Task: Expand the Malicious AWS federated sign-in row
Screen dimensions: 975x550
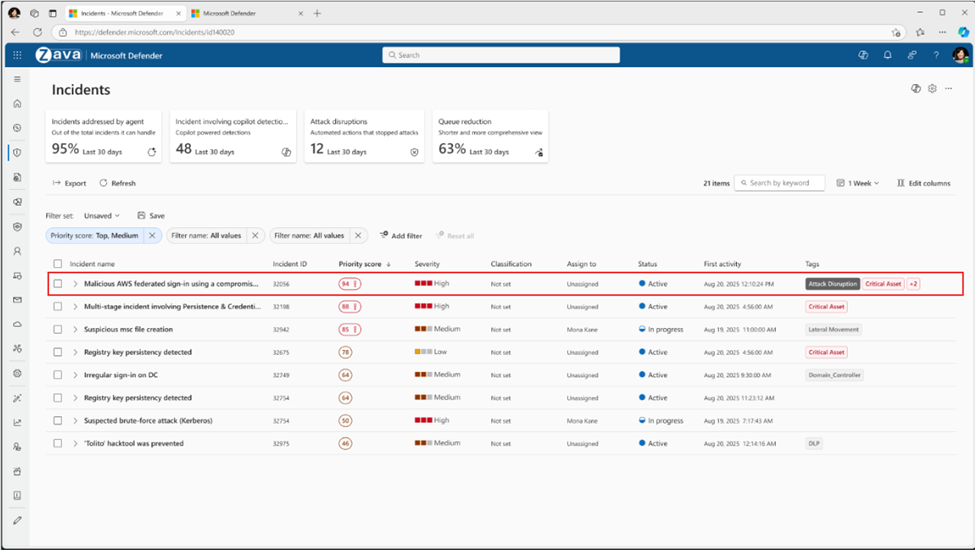Action: click(x=75, y=284)
